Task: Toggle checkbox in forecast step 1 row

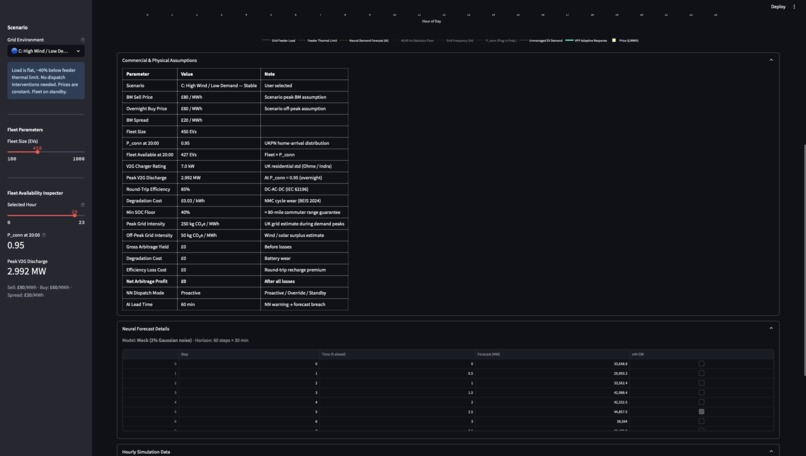Action: click(701, 373)
